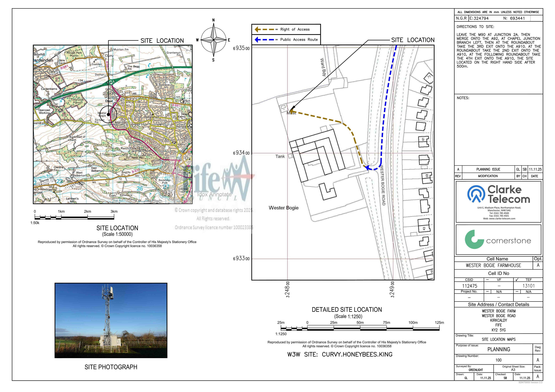Image resolution: width=555 pixels, height=392 pixels.
Task: Click the 'DETAILED SITE LOCATION' title
Action: [x=347, y=310]
